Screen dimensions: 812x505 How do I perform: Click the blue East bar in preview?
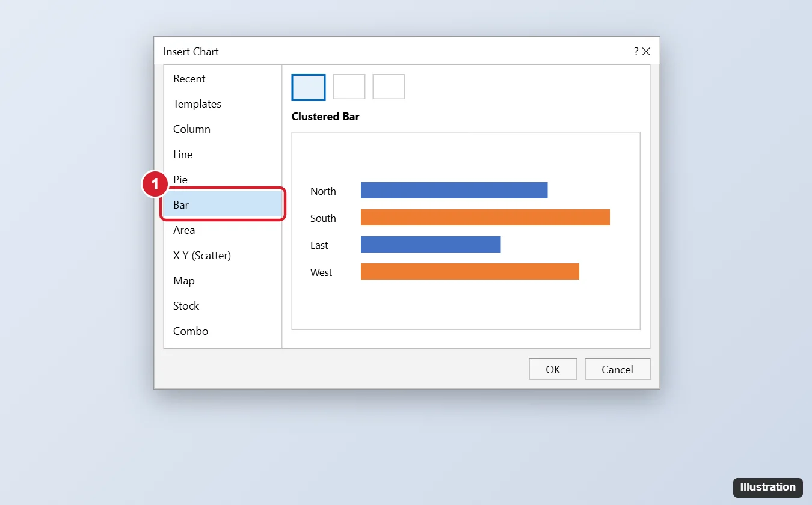point(431,244)
